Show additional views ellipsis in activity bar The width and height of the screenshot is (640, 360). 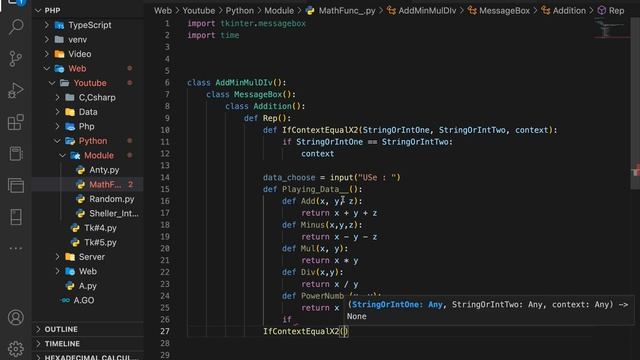(16, 248)
